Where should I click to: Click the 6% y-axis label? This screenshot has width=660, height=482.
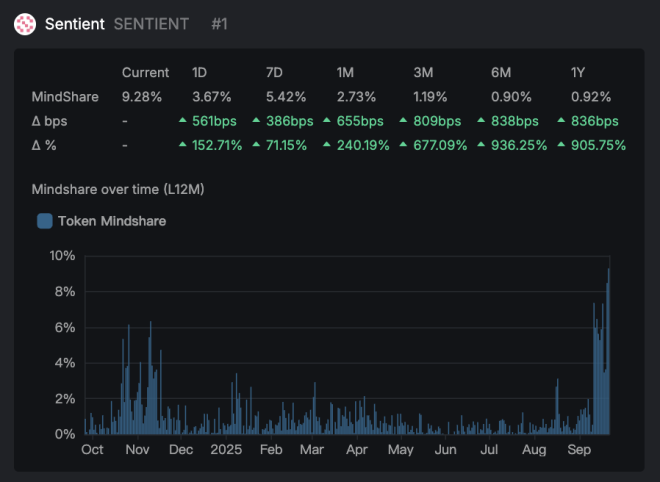click(x=65, y=327)
